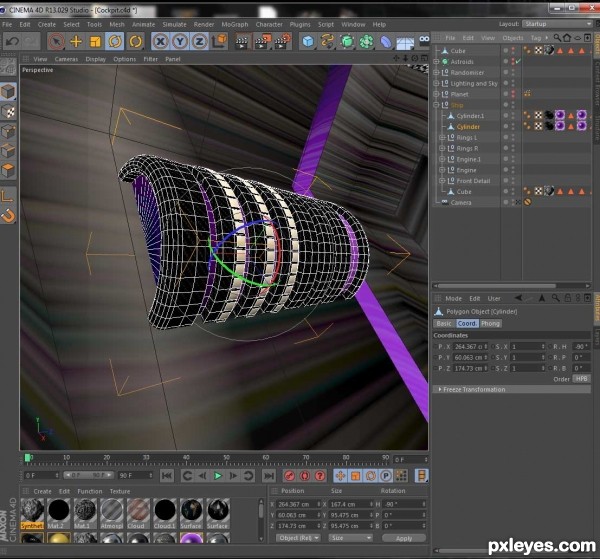
Task: Render the current view with clapperboard icon
Action: pyautogui.click(x=242, y=42)
